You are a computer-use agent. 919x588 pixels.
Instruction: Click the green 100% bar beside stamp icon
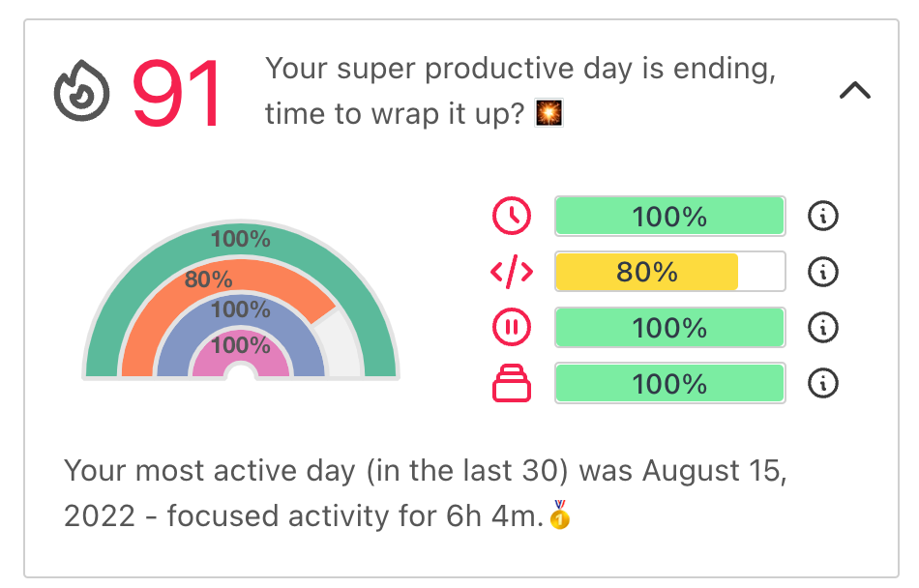tap(670, 384)
